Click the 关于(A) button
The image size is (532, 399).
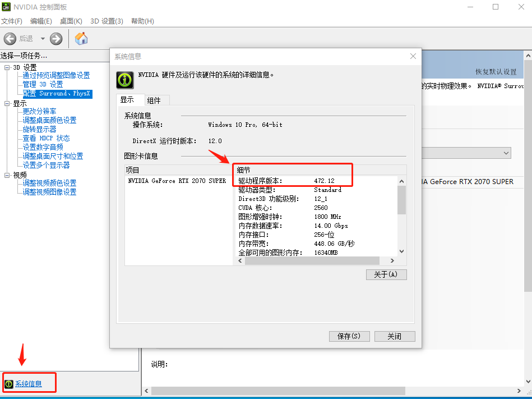click(386, 274)
